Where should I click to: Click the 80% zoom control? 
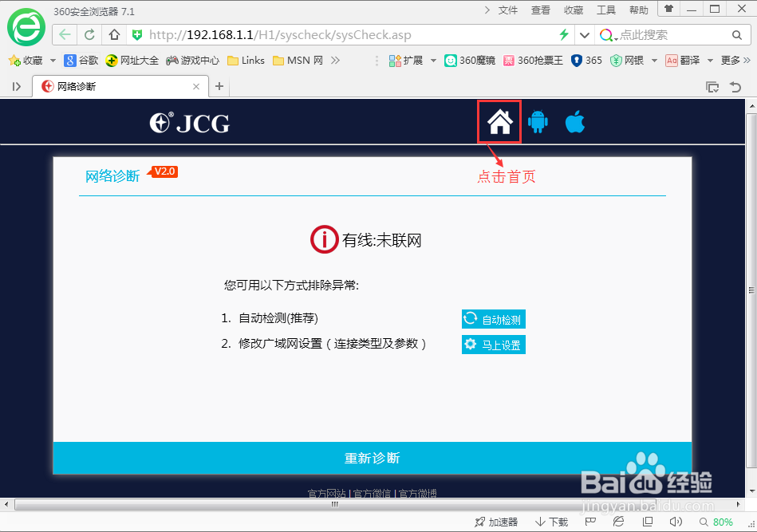point(722,521)
